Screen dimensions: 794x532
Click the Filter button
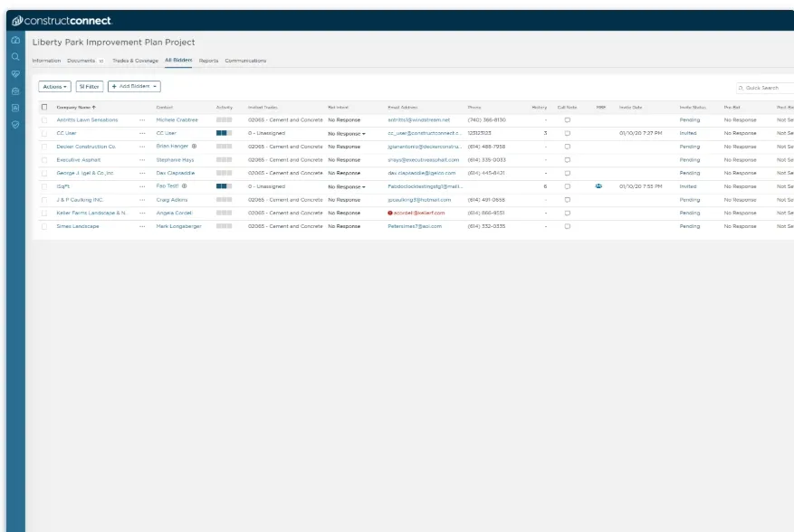click(x=90, y=87)
